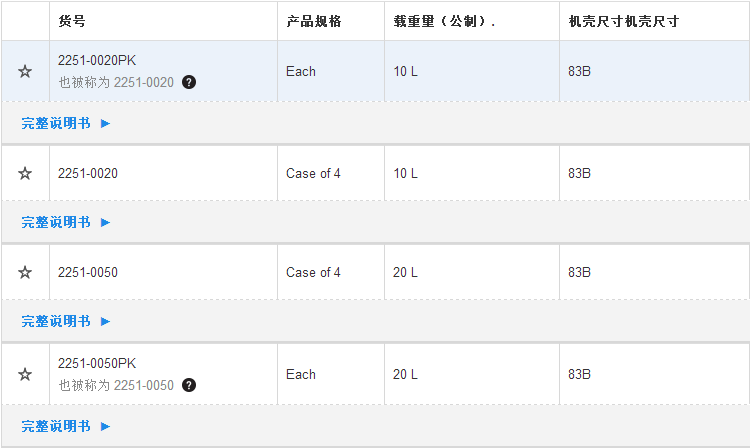Viewport: 750px width, 448px height.
Task: Sort by the 货号 column header
Action: click(72, 21)
